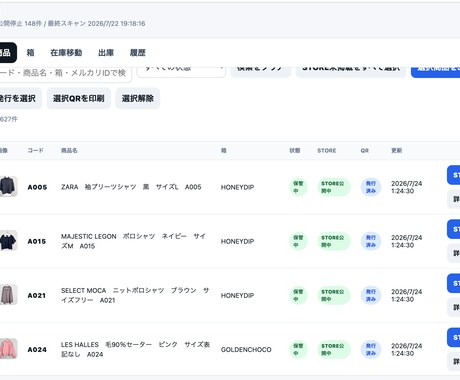Click the 更新 column header
Image resolution: width=460 pixels, height=380 pixels.
coord(397,150)
